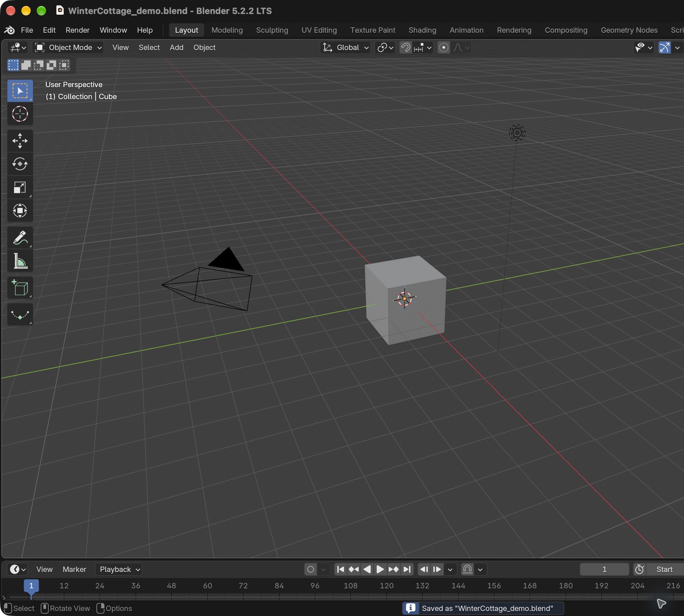Play animation forward
This screenshot has width=684, height=616.
point(380,569)
